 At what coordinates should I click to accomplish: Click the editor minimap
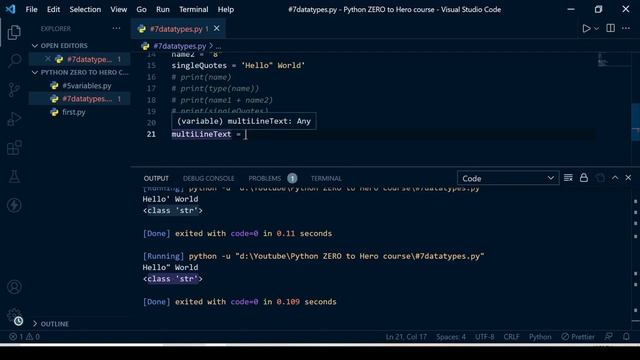(614, 59)
